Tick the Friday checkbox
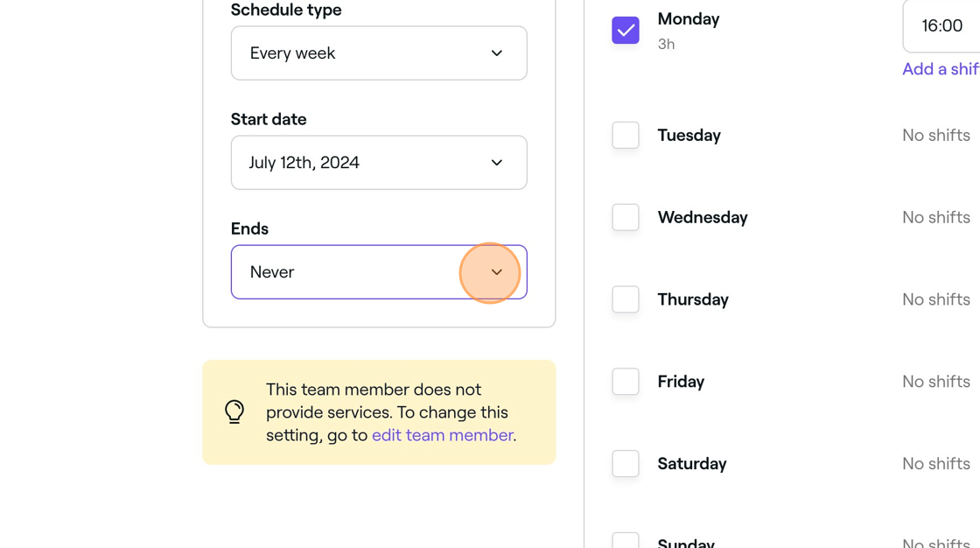This screenshot has height=548, width=980. (x=625, y=381)
